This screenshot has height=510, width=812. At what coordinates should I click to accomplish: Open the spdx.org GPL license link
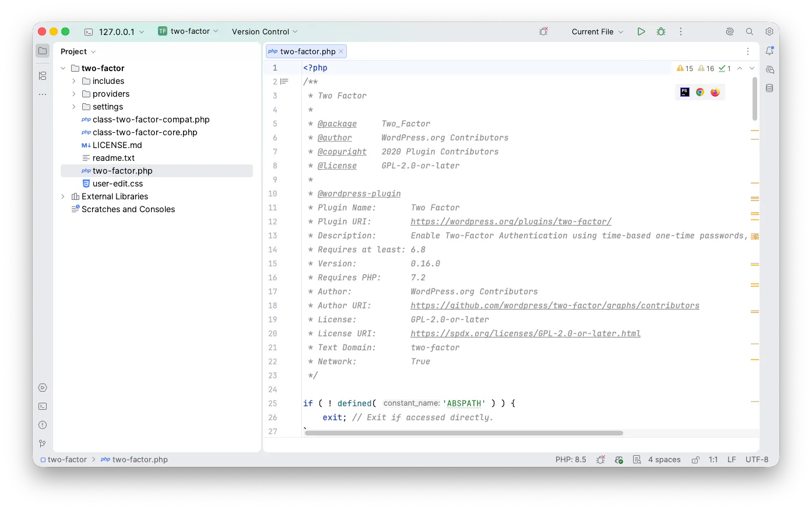coord(525,333)
